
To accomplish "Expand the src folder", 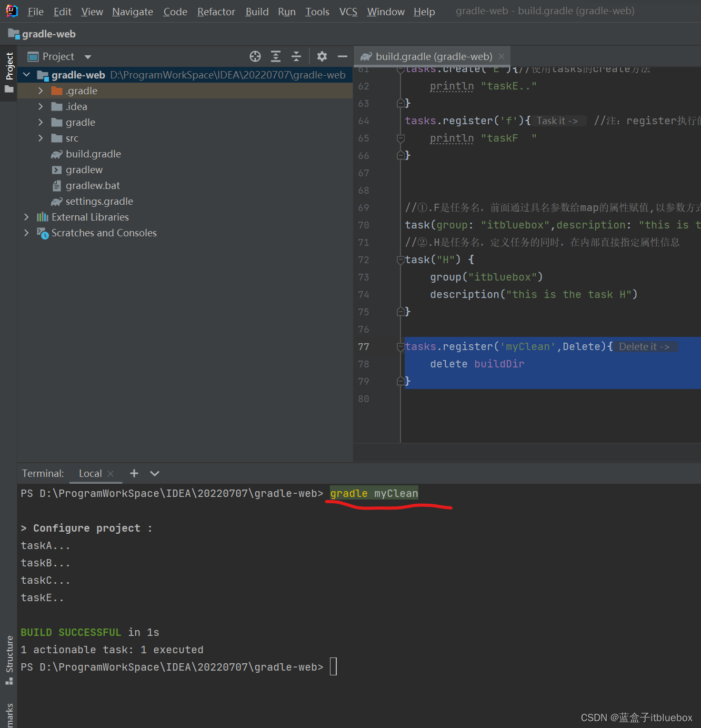I will point(41,138).
